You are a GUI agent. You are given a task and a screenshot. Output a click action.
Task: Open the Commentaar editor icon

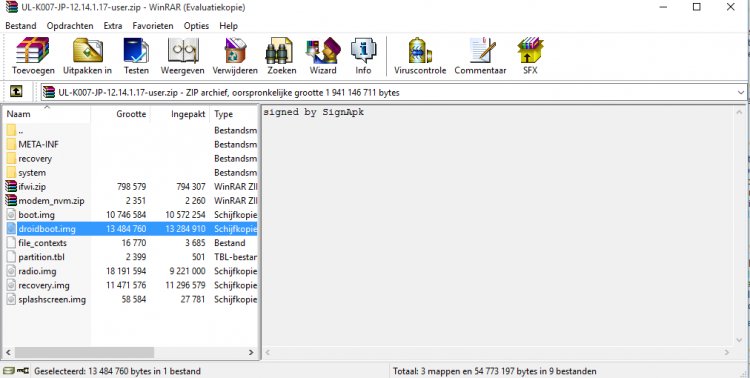point(480,56)
